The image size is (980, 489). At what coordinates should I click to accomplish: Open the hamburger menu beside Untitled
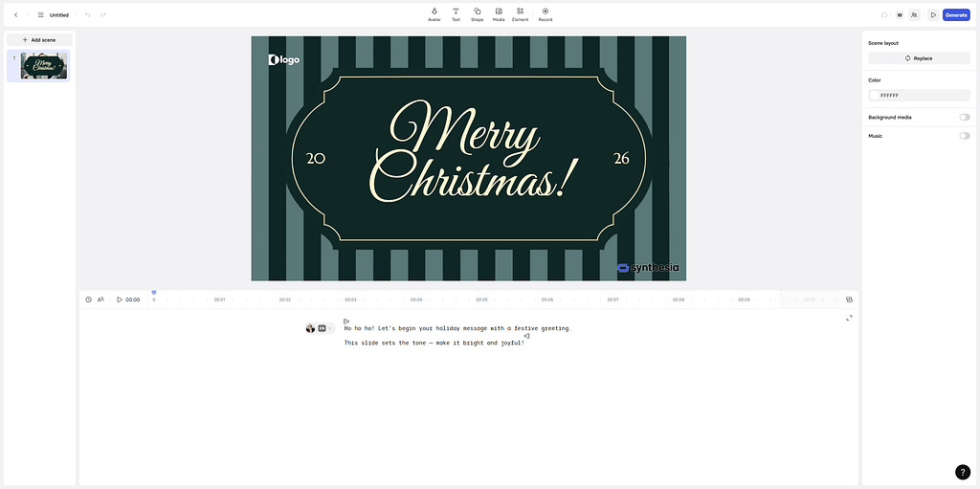(40, 14)
